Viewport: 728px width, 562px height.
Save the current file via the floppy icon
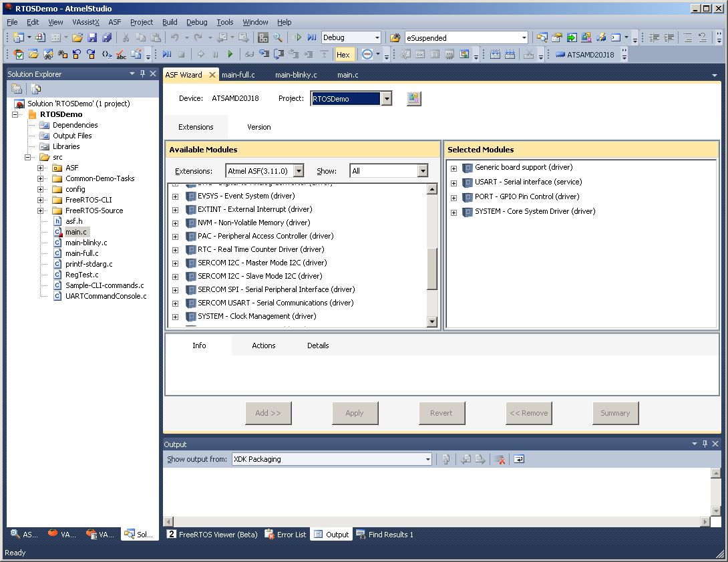(92, 37)
